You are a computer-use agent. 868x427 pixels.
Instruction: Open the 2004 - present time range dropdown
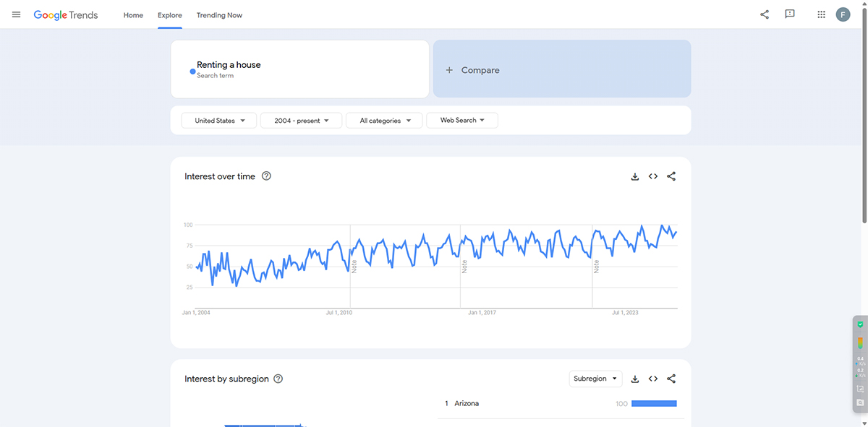coord(301,121)
